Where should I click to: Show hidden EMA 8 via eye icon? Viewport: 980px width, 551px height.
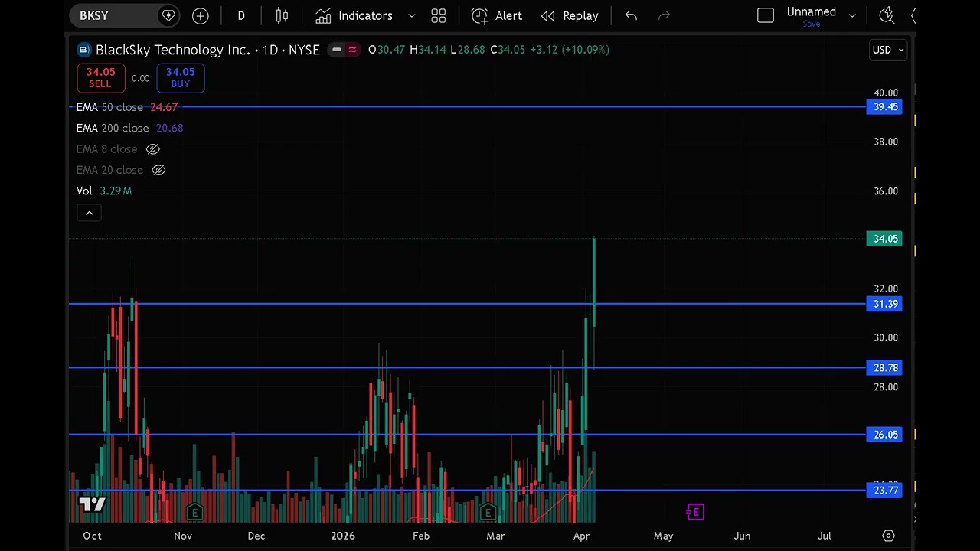coord(152,149)
